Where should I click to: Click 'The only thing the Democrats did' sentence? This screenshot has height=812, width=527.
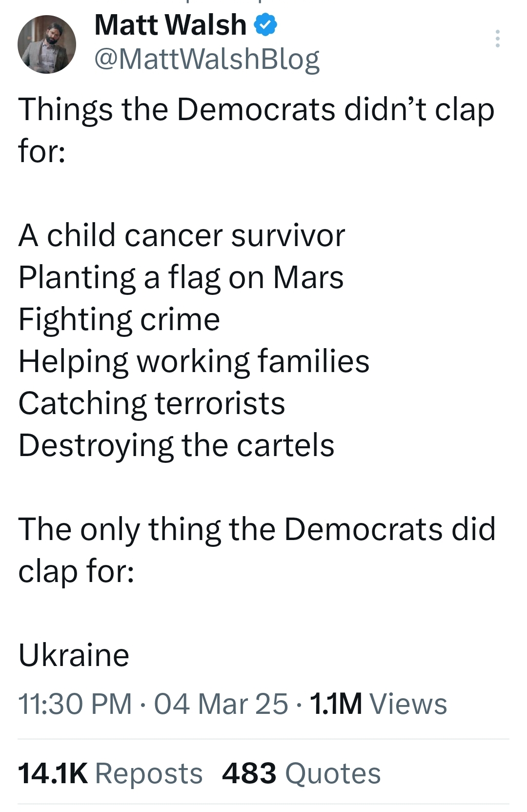[x=257, y=530]
